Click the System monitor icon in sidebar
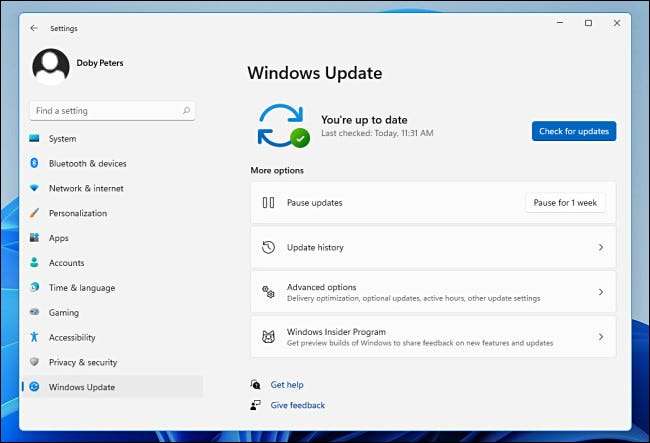This screenshot has width=650, height=443. [x=34, y=139]
